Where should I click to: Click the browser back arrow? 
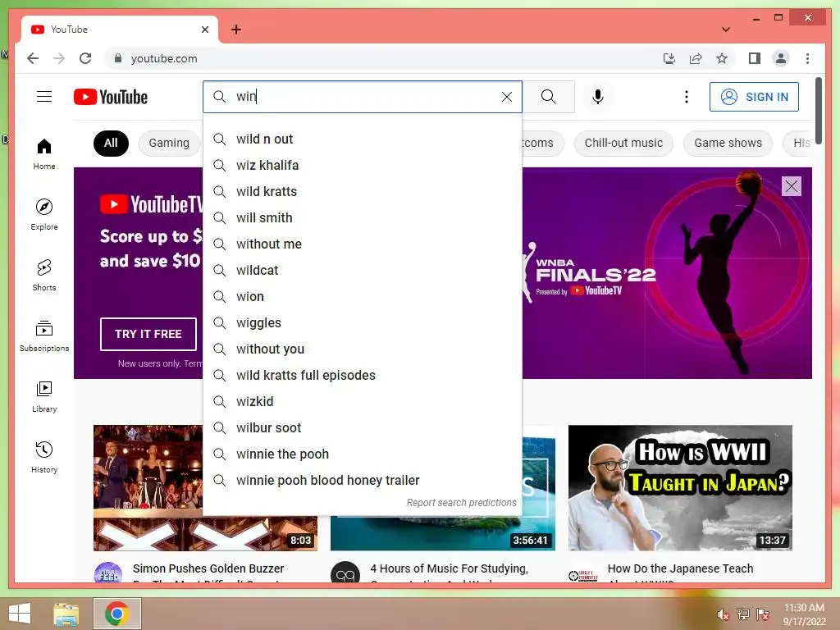point(33,58)
